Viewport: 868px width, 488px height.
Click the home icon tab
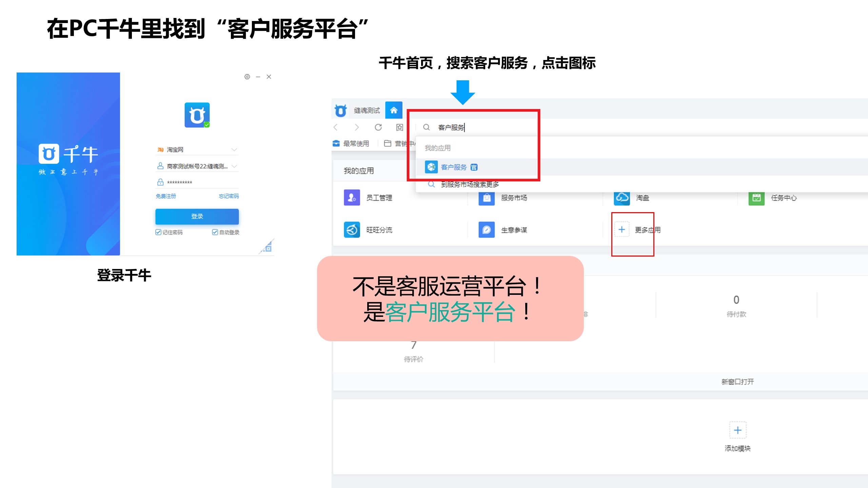[x=394, y=110]
